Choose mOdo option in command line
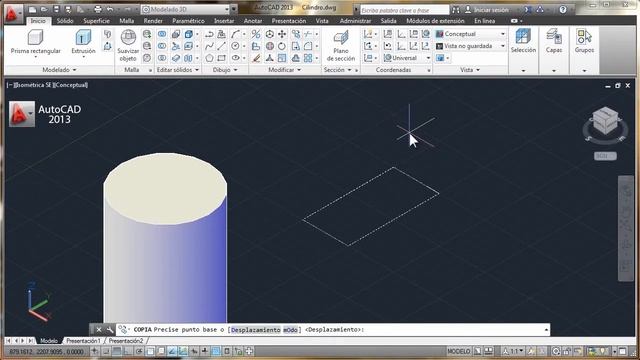 (290, 329)
